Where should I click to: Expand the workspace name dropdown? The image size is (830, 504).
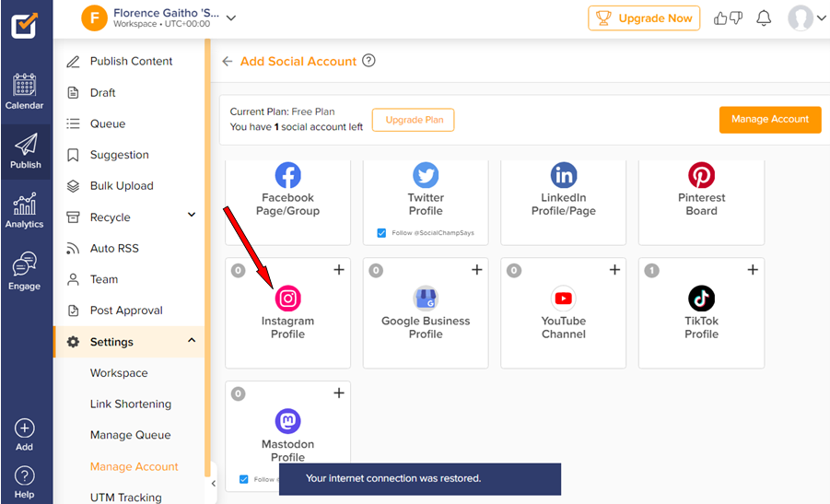point(231,18)
